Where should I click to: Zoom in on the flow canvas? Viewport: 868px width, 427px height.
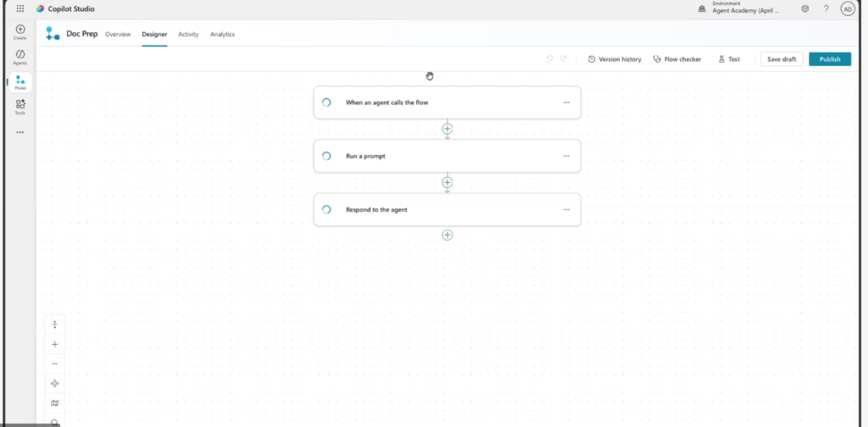click(x=55, y=344)
